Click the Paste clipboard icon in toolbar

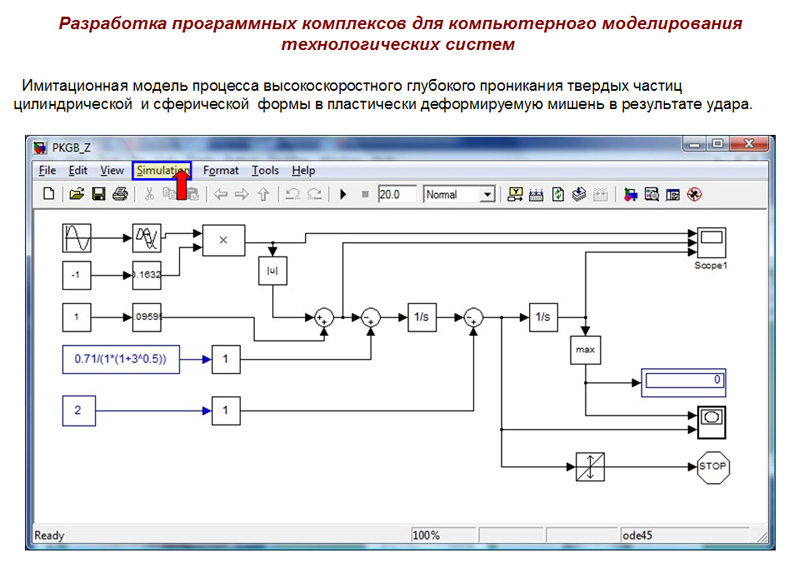point(192,194)
